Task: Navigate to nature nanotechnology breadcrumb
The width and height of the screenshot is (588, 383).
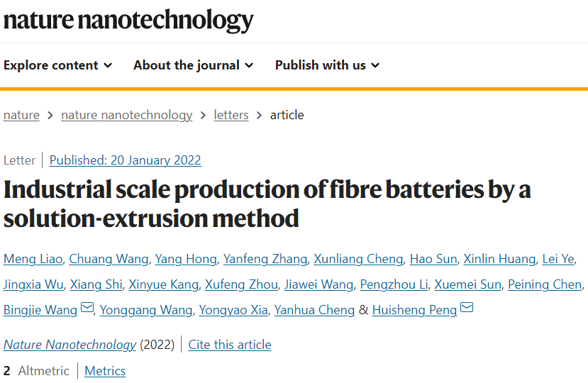Action: (x=126, y=115)
